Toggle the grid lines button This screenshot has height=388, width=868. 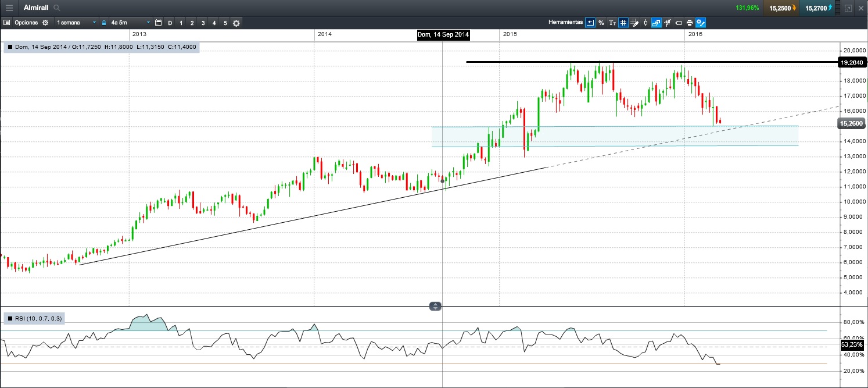pos(623,23)
